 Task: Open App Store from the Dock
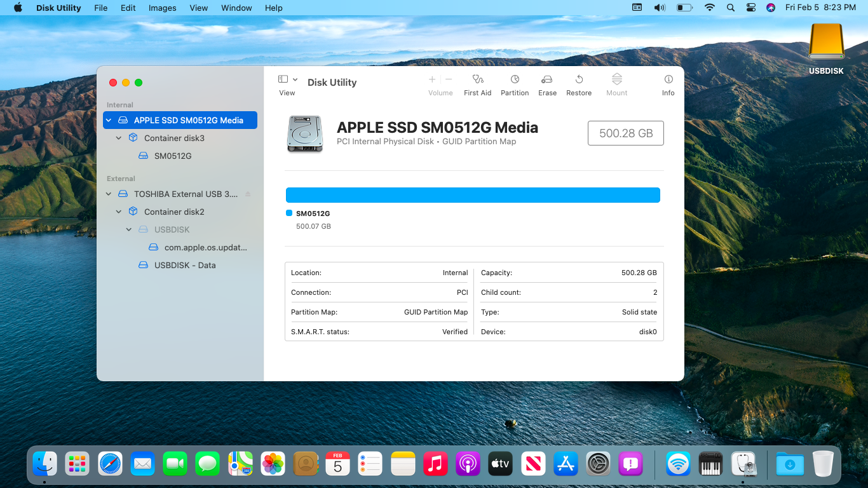(x=565, y=464)
